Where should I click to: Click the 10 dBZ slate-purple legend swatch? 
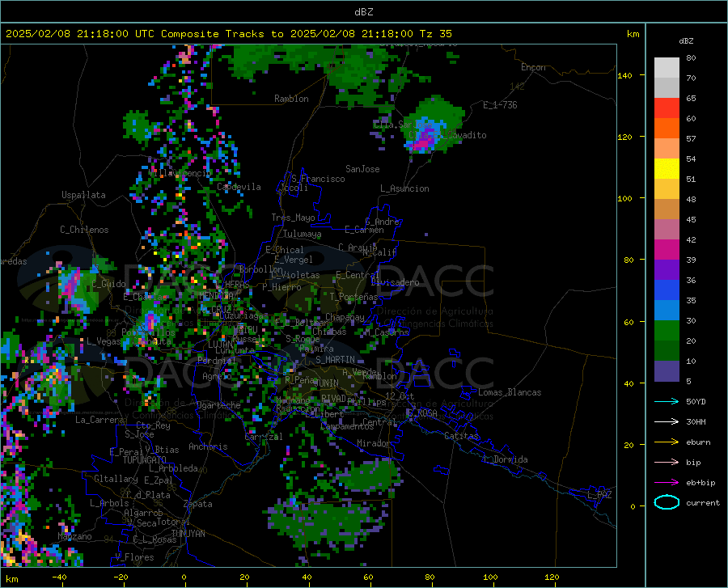tap(667, 371)
